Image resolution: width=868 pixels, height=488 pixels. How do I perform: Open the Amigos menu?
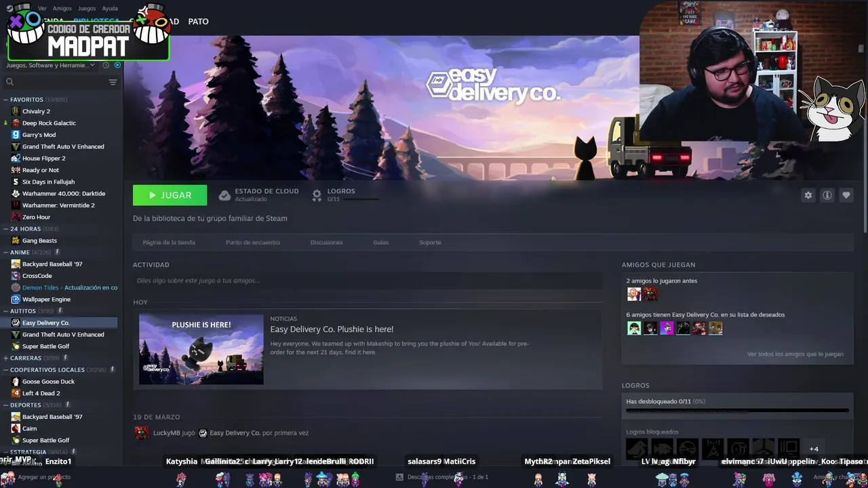(x=62, y=8)
